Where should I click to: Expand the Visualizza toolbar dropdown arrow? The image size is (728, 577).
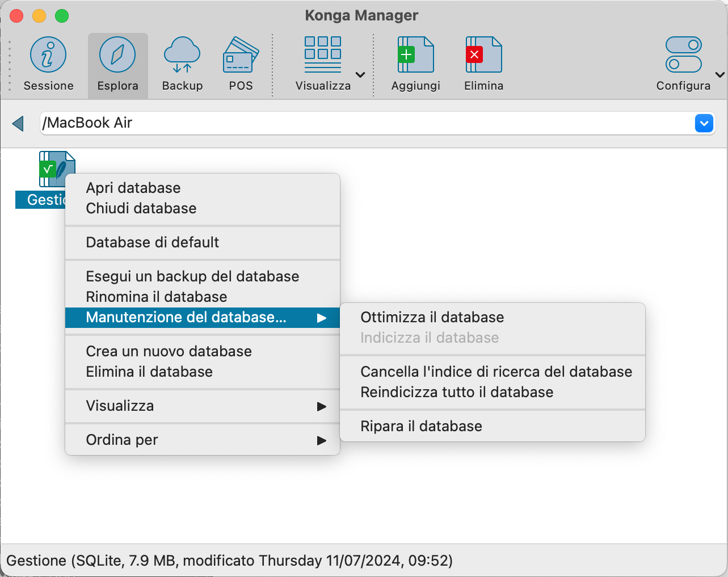(360, 75)
